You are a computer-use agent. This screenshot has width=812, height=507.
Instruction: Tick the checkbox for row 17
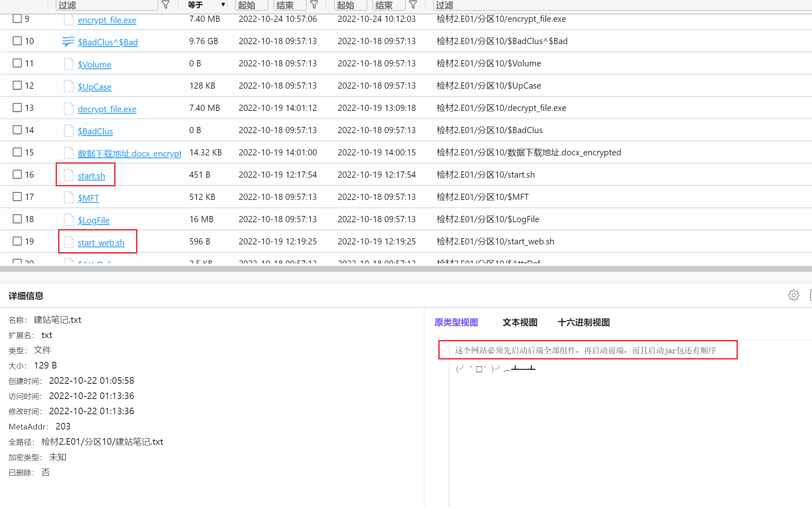point(17,197)
